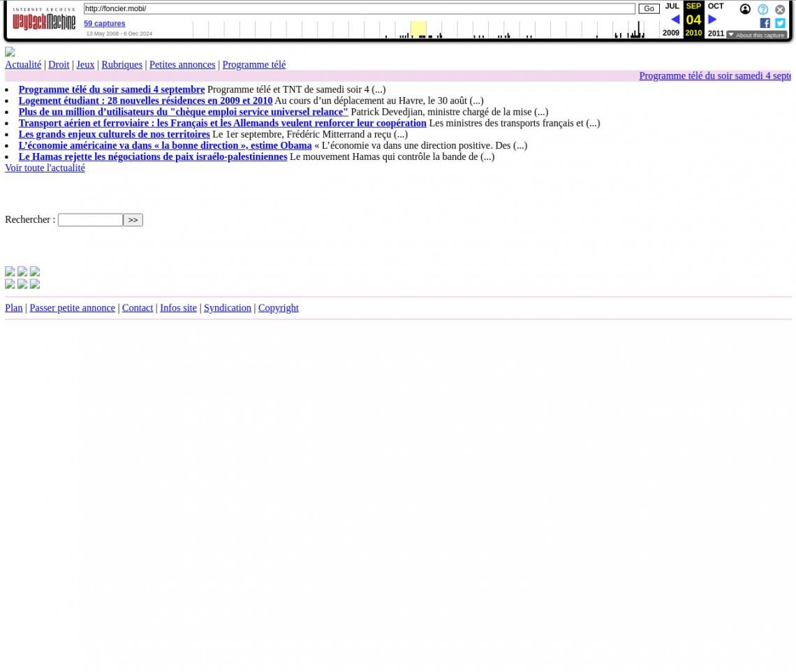796x672 pixels.
Task: Jump to 2009 in capture timeline
Action: click(670, 33)
